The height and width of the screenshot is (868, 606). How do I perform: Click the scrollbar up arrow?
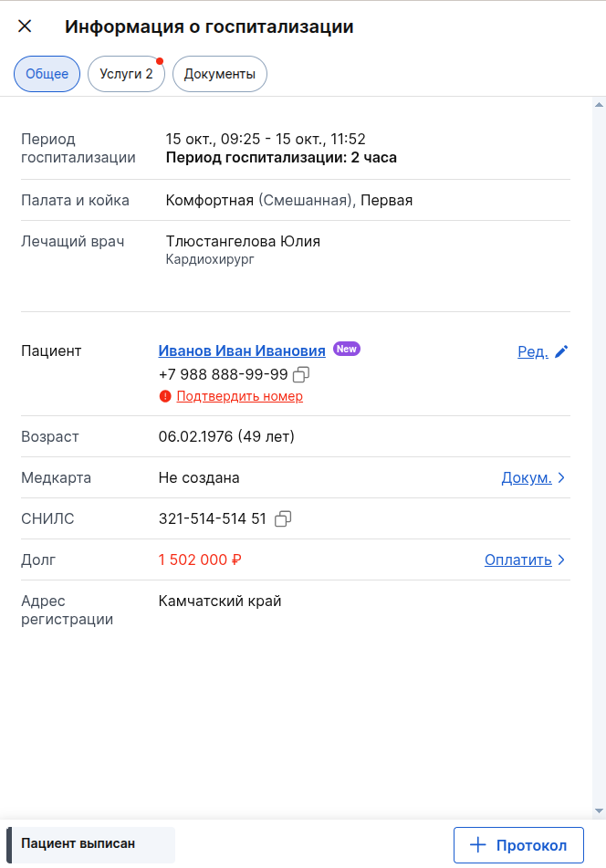(x=598, y=103)
